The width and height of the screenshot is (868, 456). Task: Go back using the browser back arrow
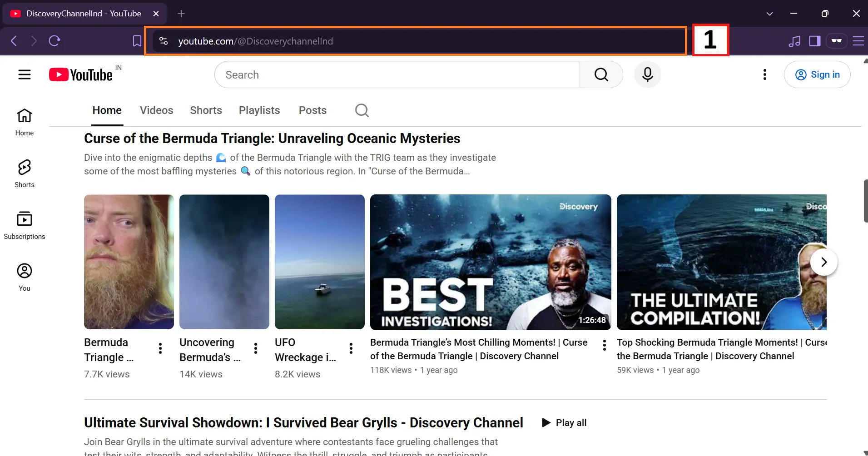[x=14, y=41]
